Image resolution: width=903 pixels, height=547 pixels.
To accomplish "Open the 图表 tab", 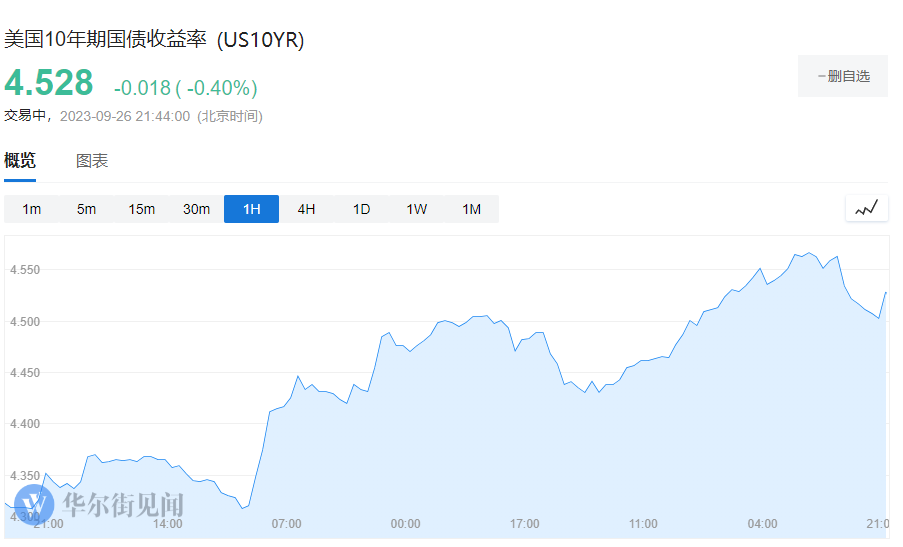I will [92, 161].
